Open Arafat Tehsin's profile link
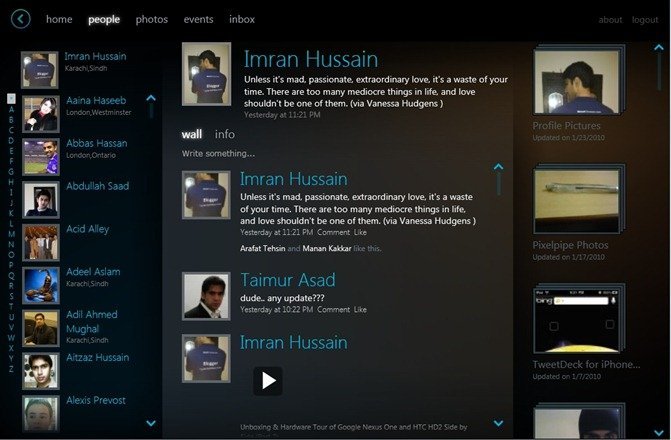 (x=262, y=248)
